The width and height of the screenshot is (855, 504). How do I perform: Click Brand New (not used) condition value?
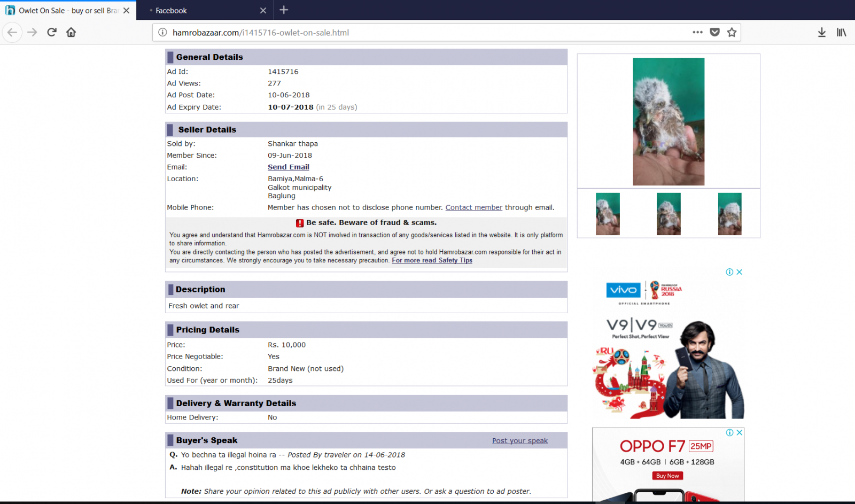pyautogui.click(x=306, y=369)
